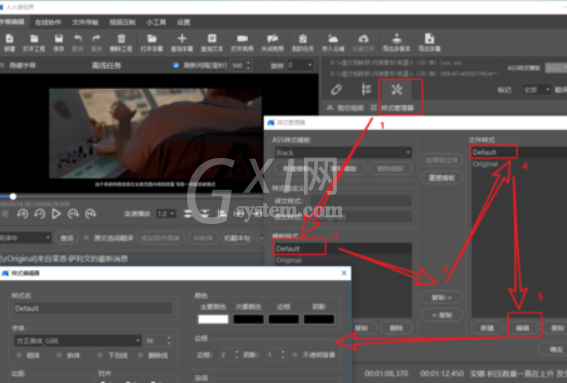Click the 编辑 edit button under file styles

pyautogui.click(x=523, y=328)
